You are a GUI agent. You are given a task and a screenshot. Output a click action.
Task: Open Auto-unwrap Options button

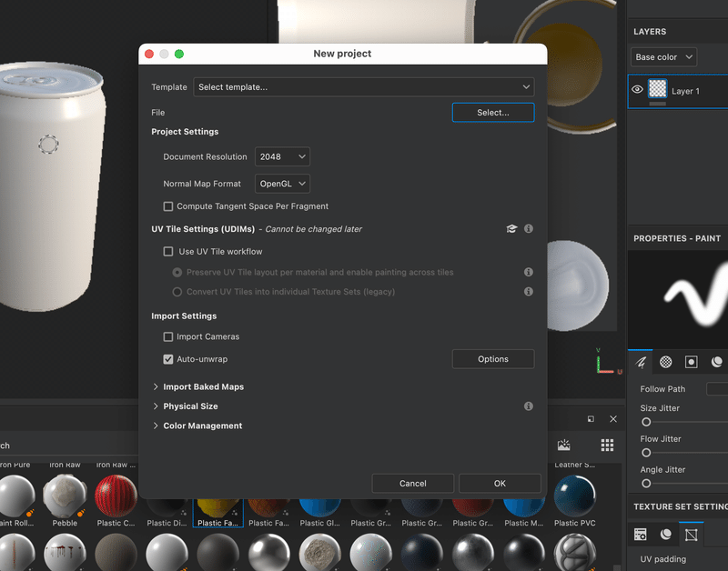point(493,359)
